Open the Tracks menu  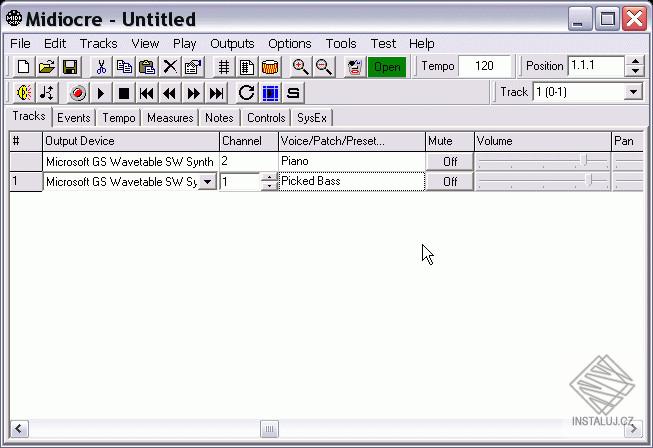(x=99, y=43)
